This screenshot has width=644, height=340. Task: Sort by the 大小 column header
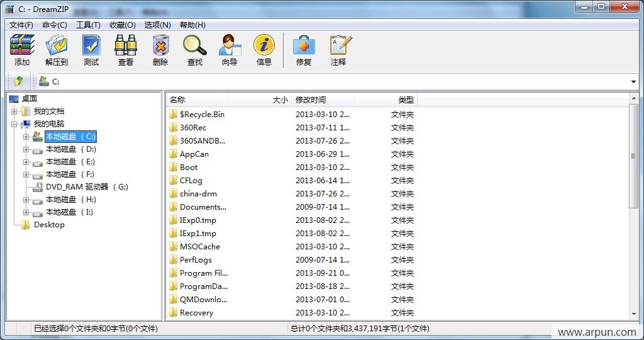point(260,100)
